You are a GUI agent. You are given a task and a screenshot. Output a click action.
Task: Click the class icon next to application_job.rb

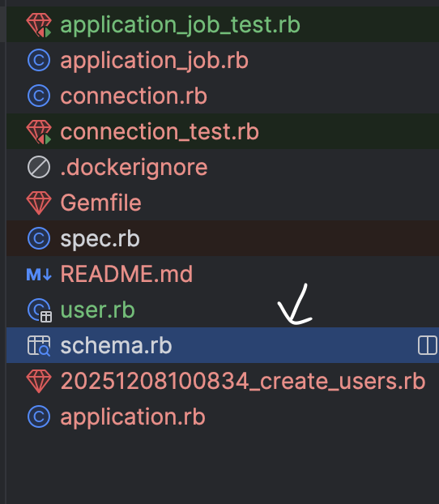click(39, 61)
